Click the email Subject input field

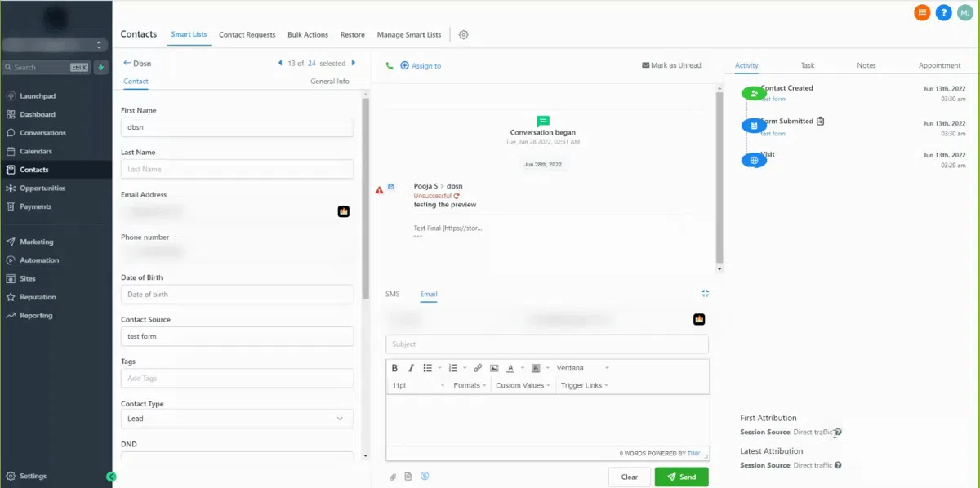coord(547,344)
